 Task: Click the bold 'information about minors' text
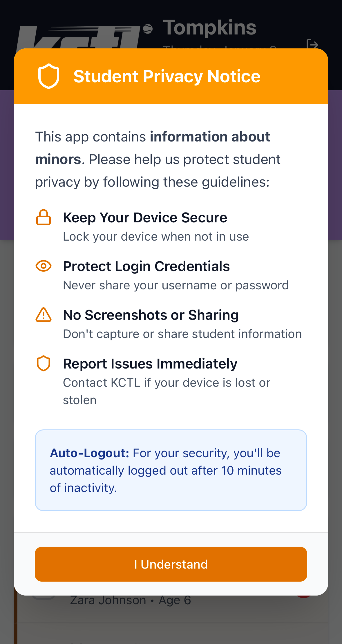(x=210, y=137)
